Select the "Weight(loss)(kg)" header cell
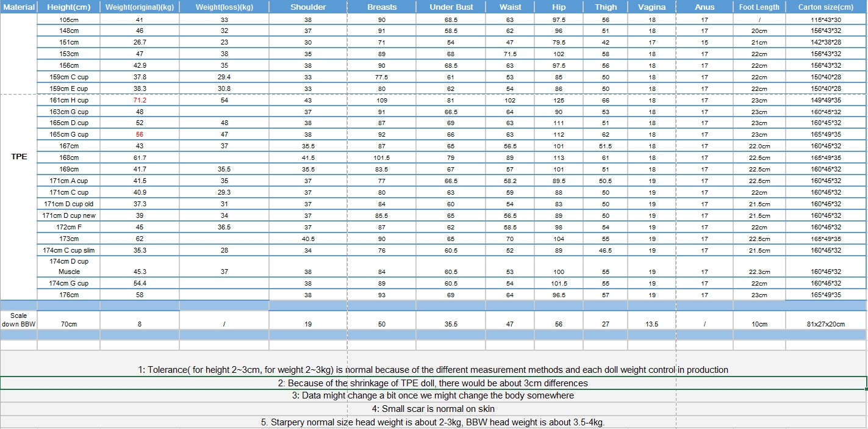This screenshot has width=868, height=429. [x=224, y=7]
